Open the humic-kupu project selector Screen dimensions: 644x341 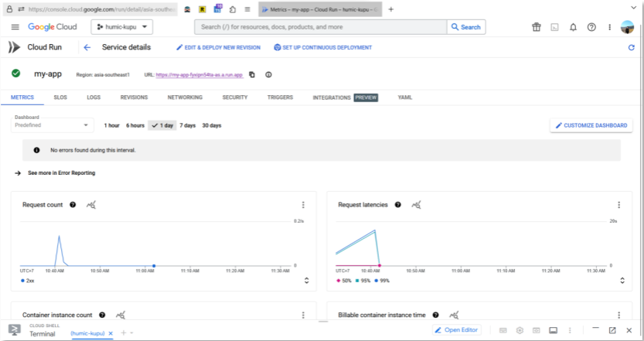click(122, 27)
